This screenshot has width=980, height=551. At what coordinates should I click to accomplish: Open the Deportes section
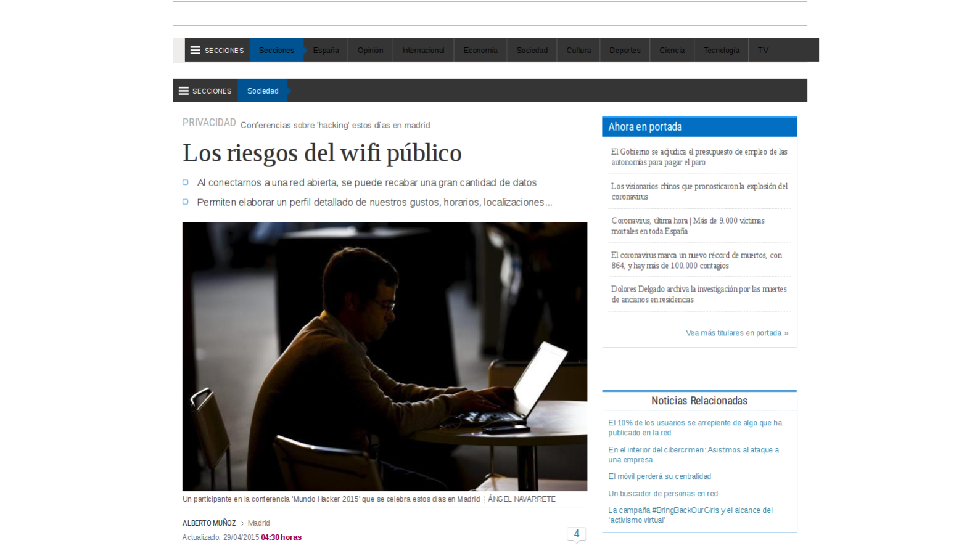tap(625, 51)
